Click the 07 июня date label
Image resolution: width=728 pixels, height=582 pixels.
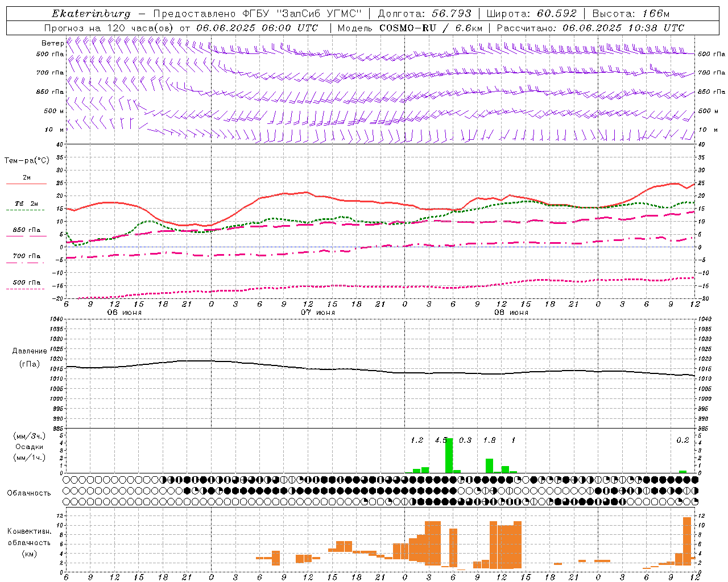[x=318, y=313]
